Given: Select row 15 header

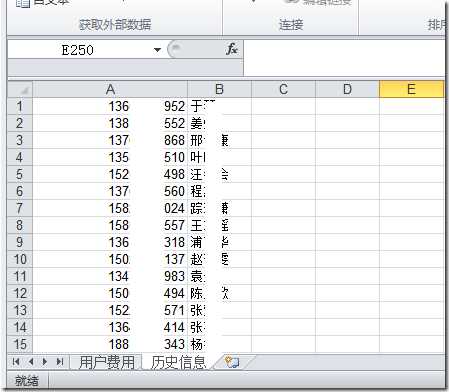Looking at the screenshot, I should pyautogui.click(x=20, y=344).
